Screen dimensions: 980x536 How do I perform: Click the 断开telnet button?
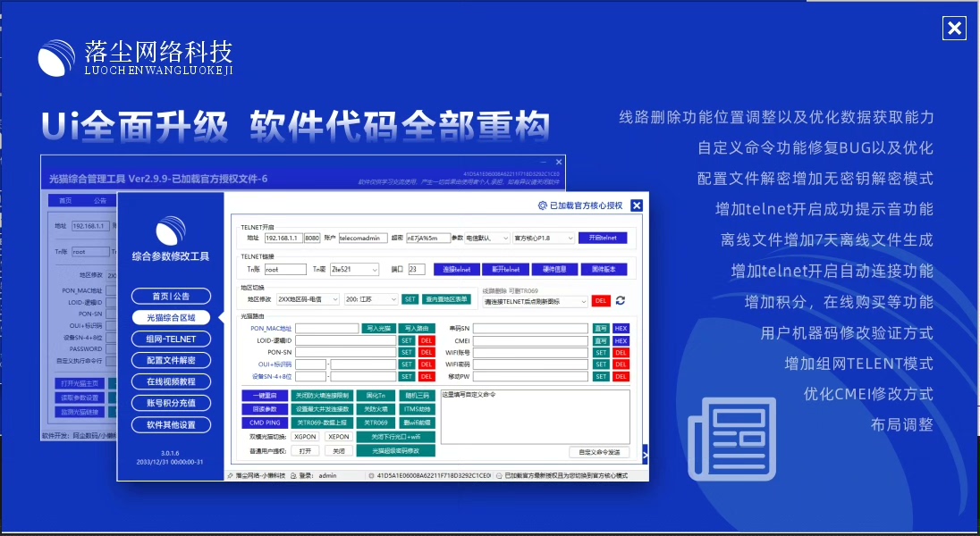tap(505, 269)
